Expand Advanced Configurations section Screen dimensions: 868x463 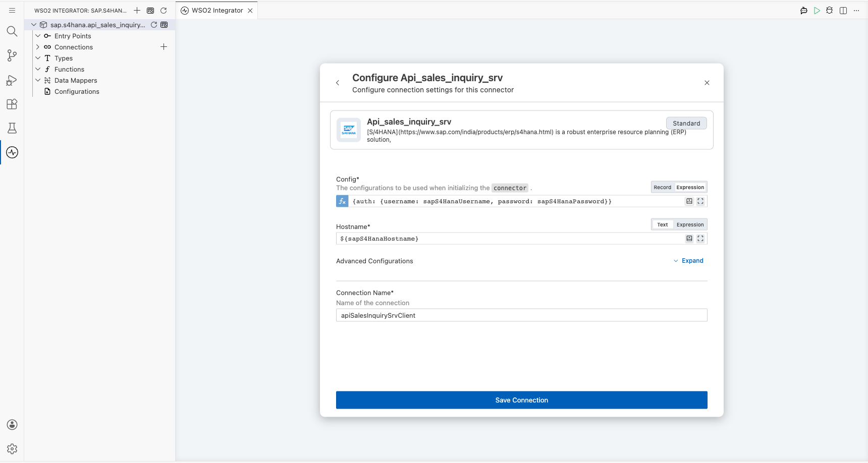coord(688,261)
